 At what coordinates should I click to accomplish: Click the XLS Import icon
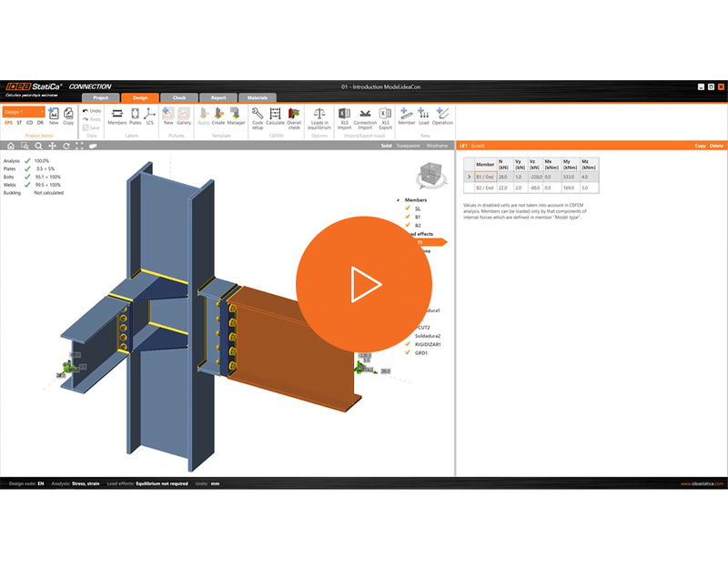[x=344, y=118]
